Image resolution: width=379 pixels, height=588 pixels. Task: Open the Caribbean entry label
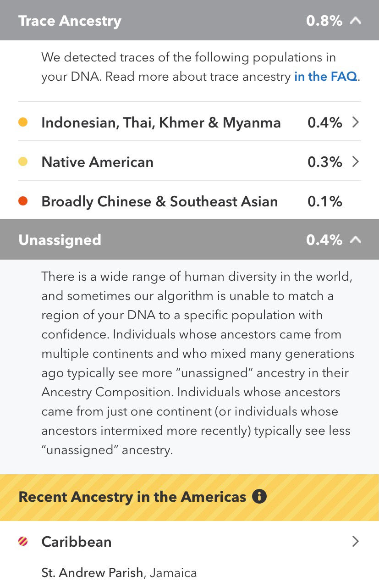77,542
